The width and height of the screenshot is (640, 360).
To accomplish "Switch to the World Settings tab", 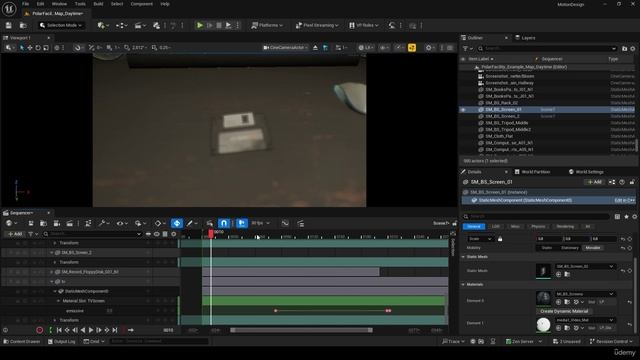I will pos(586,172).
